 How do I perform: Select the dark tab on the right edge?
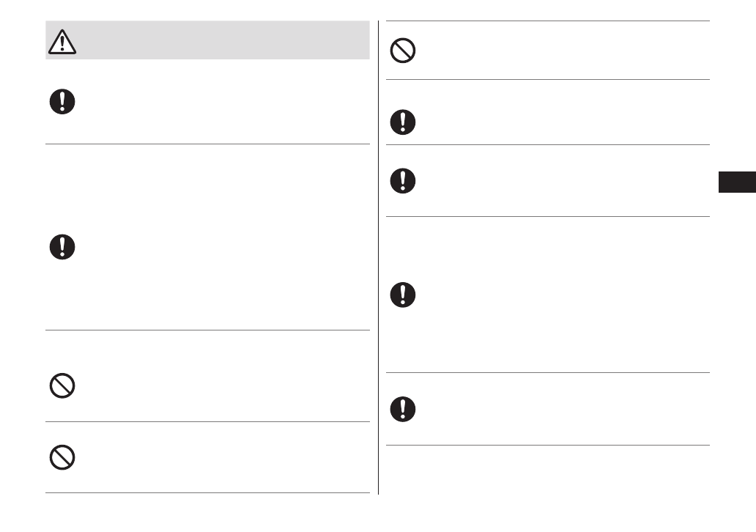point(736,181)
